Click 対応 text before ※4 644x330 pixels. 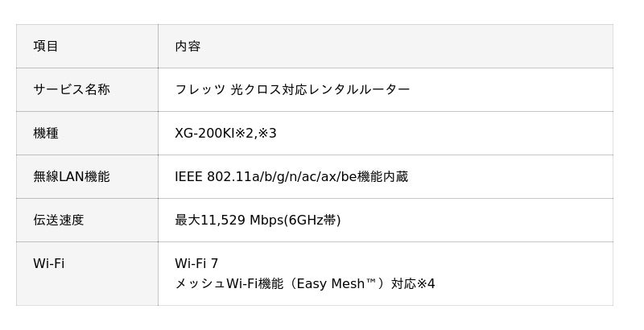coord(403,283)
